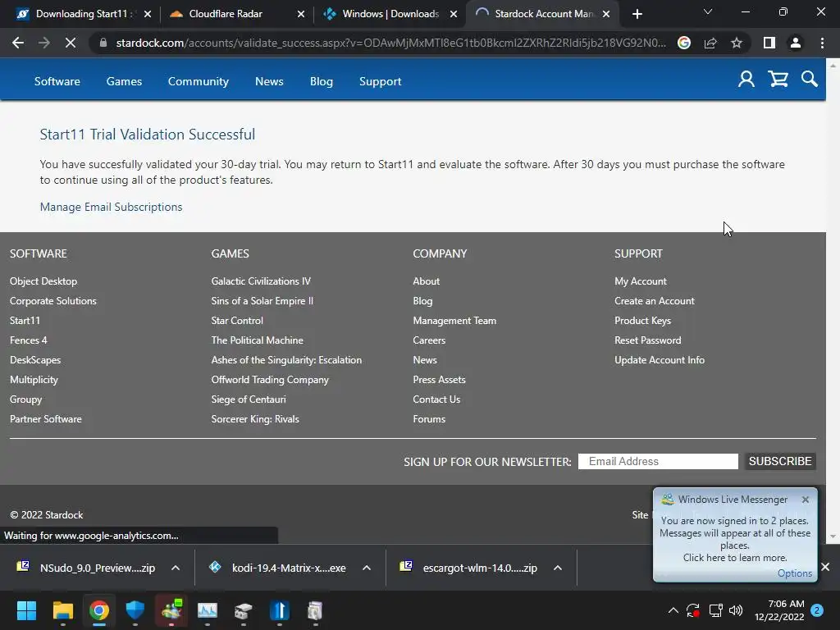Click Options in Messenger notification
Screen dimensions: 840x630
click(794, 573)
